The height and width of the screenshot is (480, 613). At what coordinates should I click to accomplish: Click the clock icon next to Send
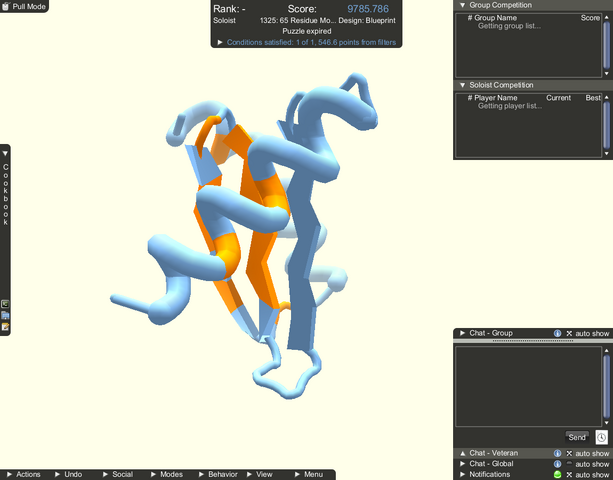[601, 437]
